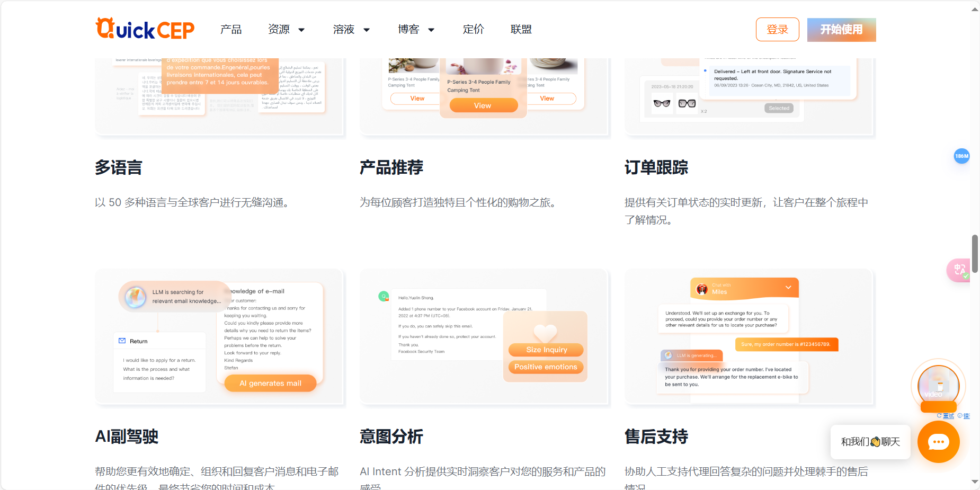Click the QuickCEP logo
This screenshot has width=980, height=490.
145,29
